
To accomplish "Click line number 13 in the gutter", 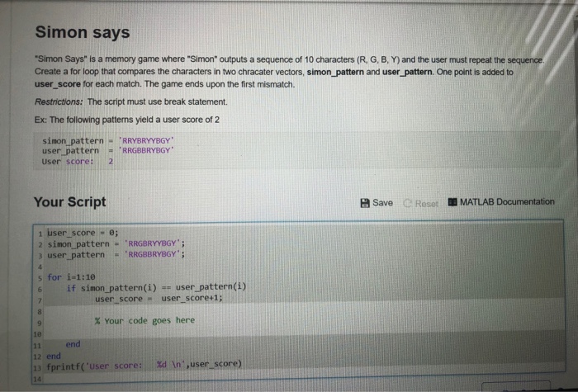I will pos(38,367).
